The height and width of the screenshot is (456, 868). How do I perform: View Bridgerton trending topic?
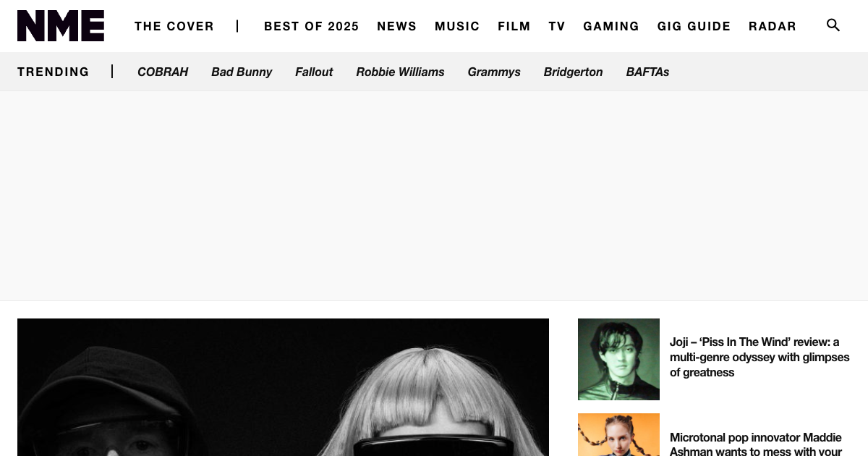[573, 72]
